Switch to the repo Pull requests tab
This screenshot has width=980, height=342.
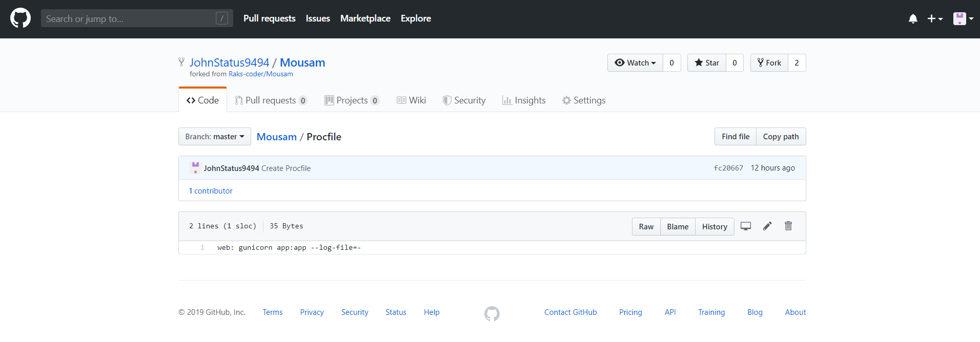click(271, 100)
